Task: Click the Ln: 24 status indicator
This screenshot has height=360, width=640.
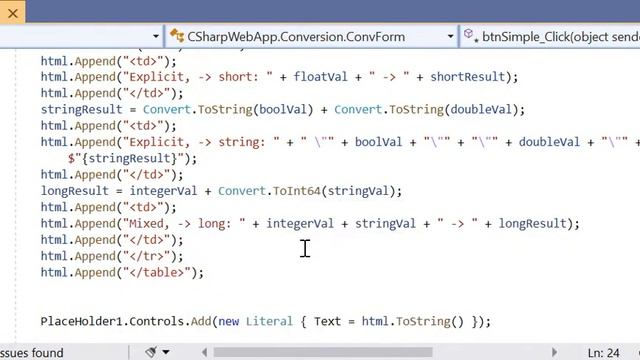Action: tap(603, 353)
